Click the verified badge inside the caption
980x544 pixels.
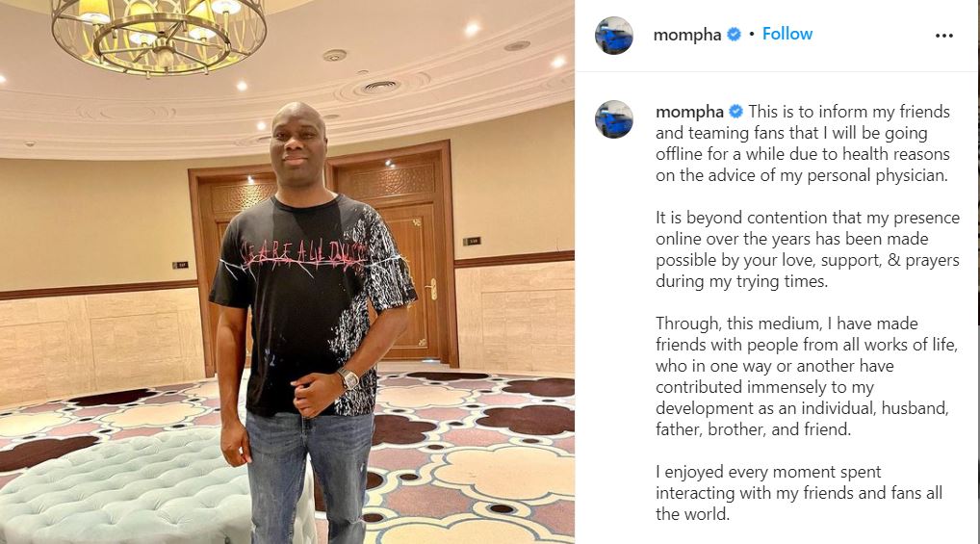click(736, 112)
